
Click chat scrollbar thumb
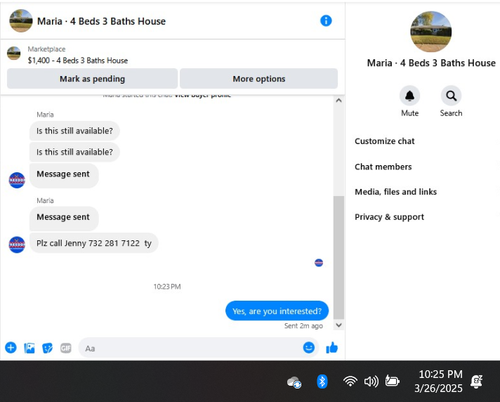339,257
